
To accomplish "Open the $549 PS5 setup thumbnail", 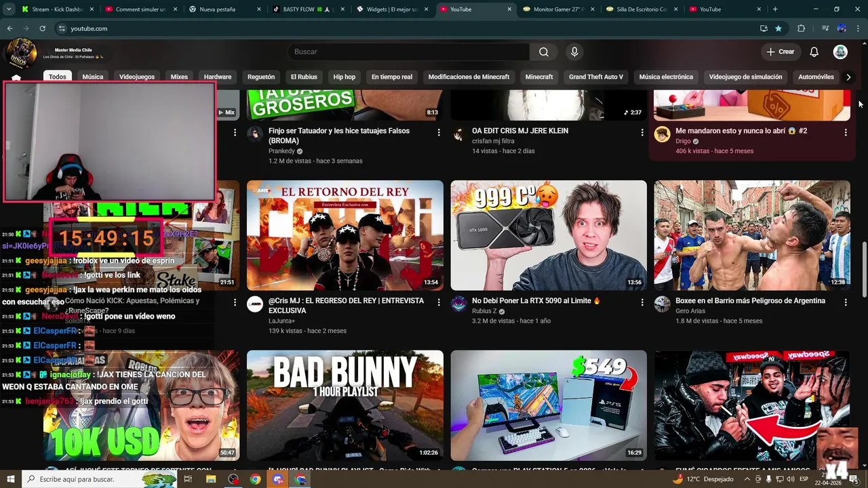I will [x=549, y=405].
